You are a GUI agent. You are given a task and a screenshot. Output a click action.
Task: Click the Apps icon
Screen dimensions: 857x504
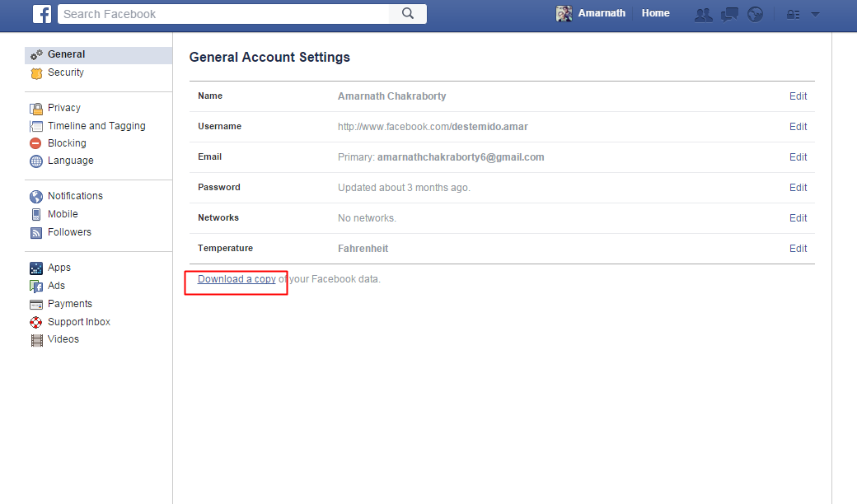36,268
